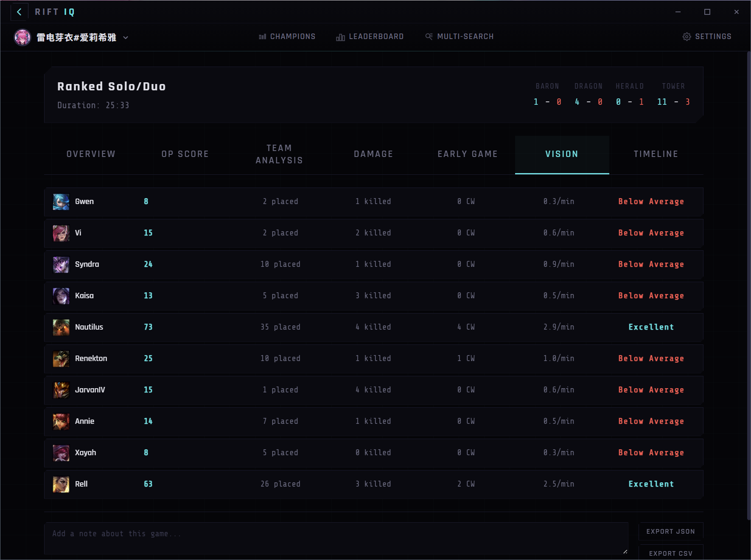
Task: Click the game note text field
Action: [336, 538]
